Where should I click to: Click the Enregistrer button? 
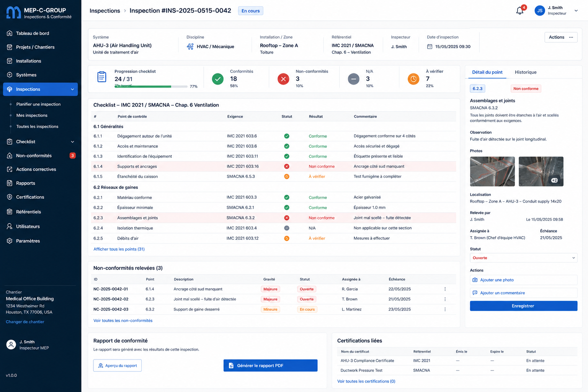click(523, 306)
